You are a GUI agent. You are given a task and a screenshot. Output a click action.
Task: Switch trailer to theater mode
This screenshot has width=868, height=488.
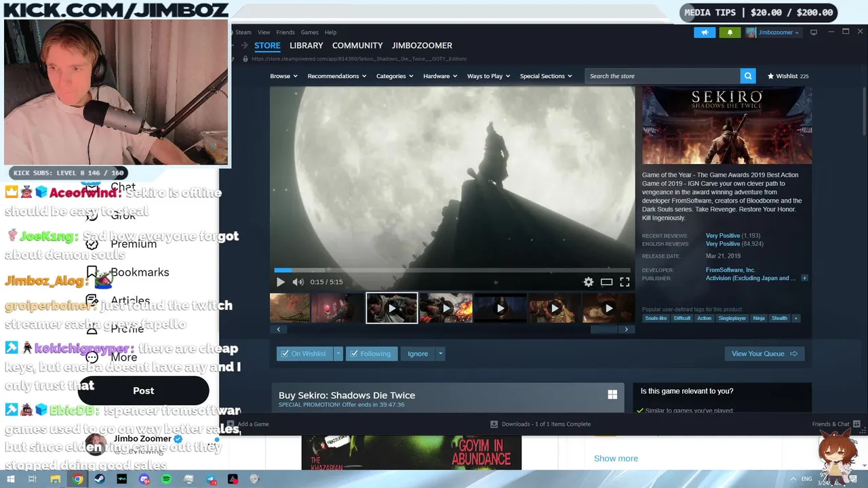point(606,282)
